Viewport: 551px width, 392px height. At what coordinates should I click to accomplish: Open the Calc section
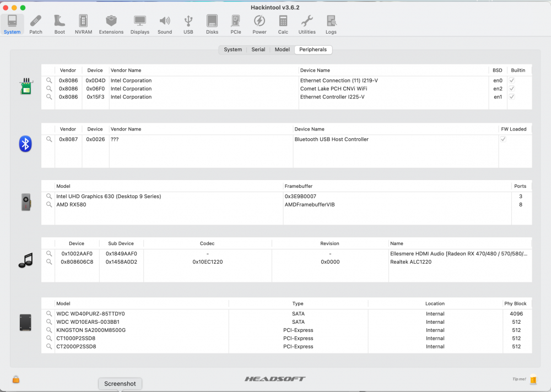[x=283, y=25]
